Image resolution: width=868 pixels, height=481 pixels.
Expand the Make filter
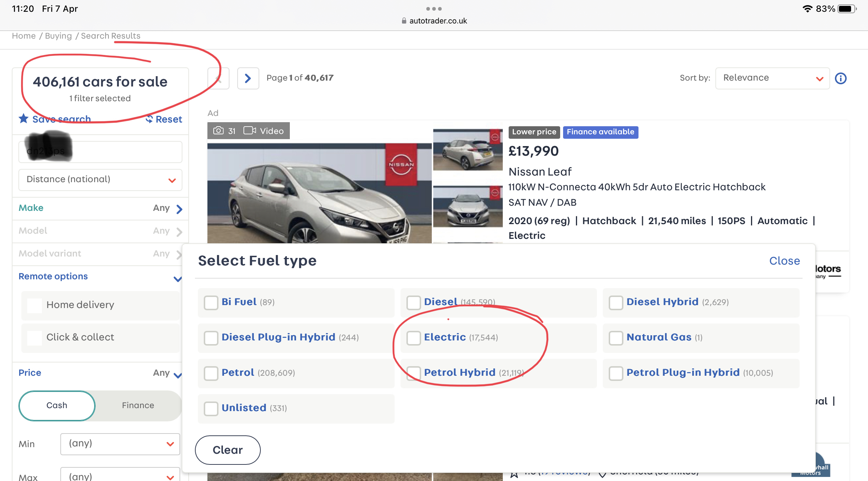click(100, 208)
